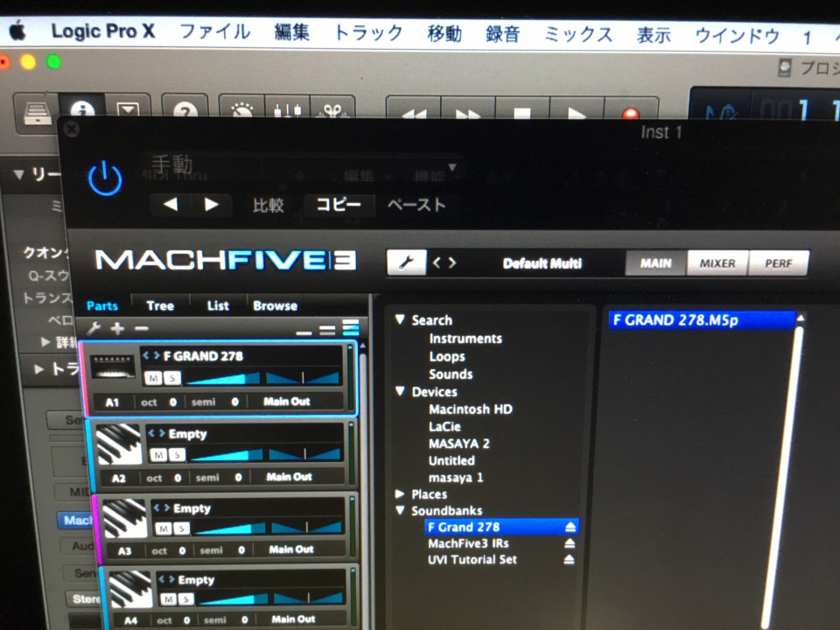Image resolution: width=840 pixels, height=630 pixels.
Task: Select the next multi with the right chevron
Action: tap(452, 262)
